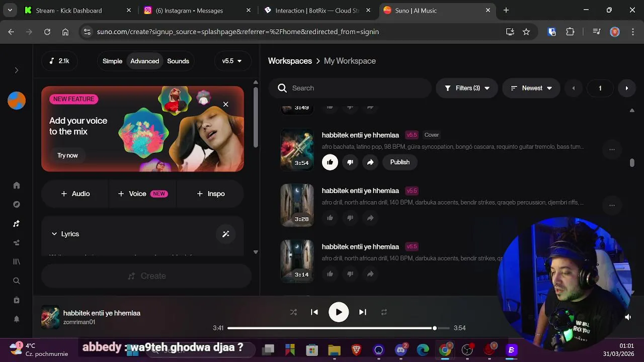The height and width of the screenshot is (362, 644).
Task: Switch to Stream Kick Dashboard tab
Action: (77, 11)
